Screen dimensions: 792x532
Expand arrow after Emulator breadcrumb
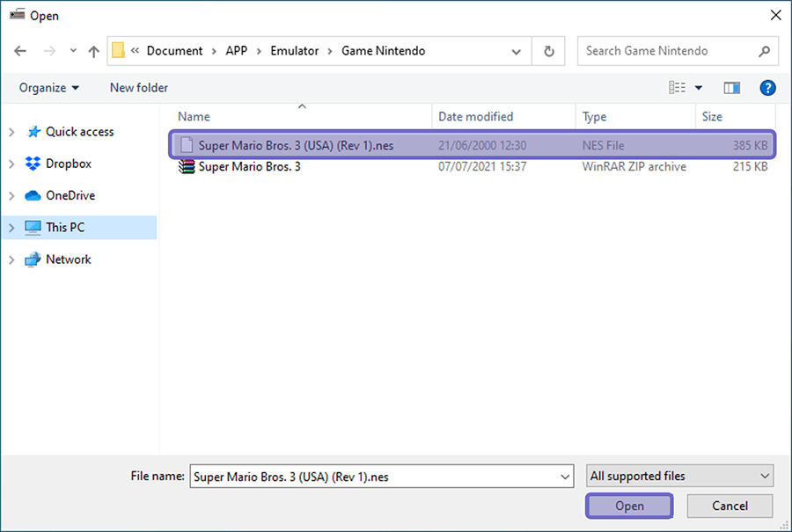(x=330, y=52)
